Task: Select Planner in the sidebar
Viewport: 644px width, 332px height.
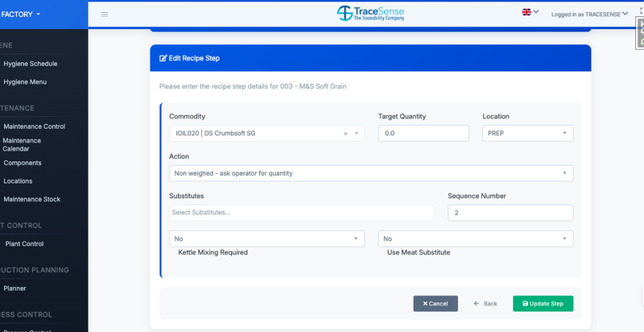Action: point(16,288)
